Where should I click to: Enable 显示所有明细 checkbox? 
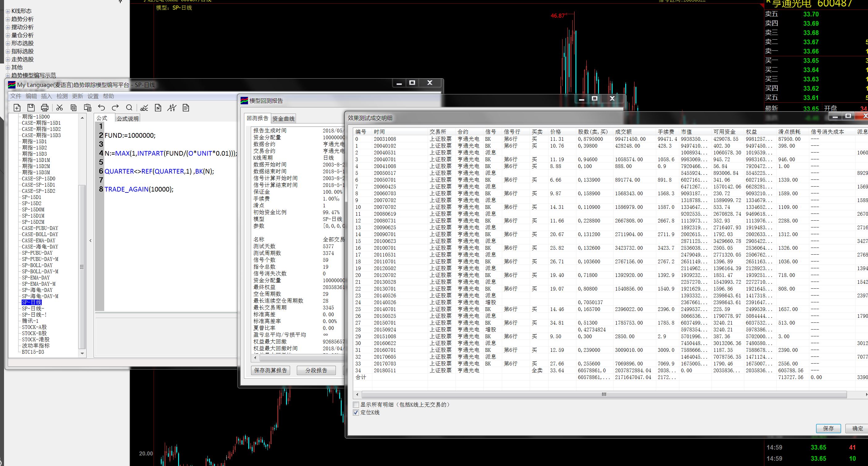tap(356, 405)
